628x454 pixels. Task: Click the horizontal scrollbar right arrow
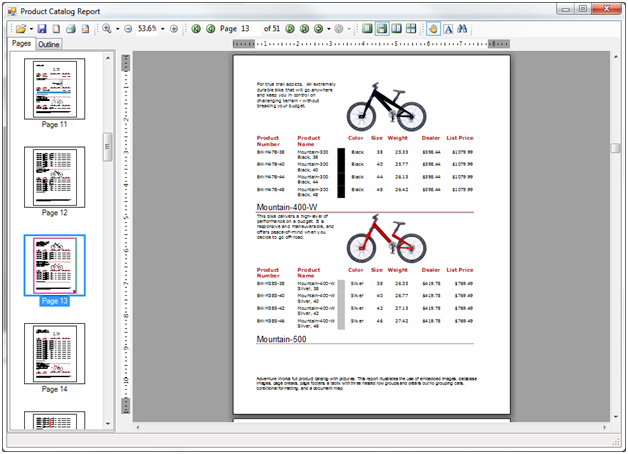pos(605,428)
